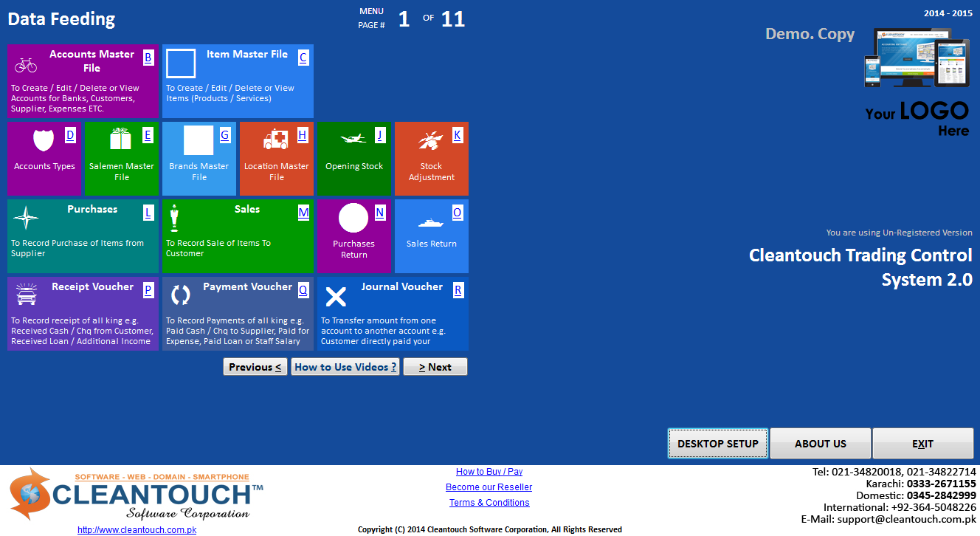This screenshot has height=536, width=980.
Task: Click the '2014 - 2015' year text
Action: pos(948,13)
